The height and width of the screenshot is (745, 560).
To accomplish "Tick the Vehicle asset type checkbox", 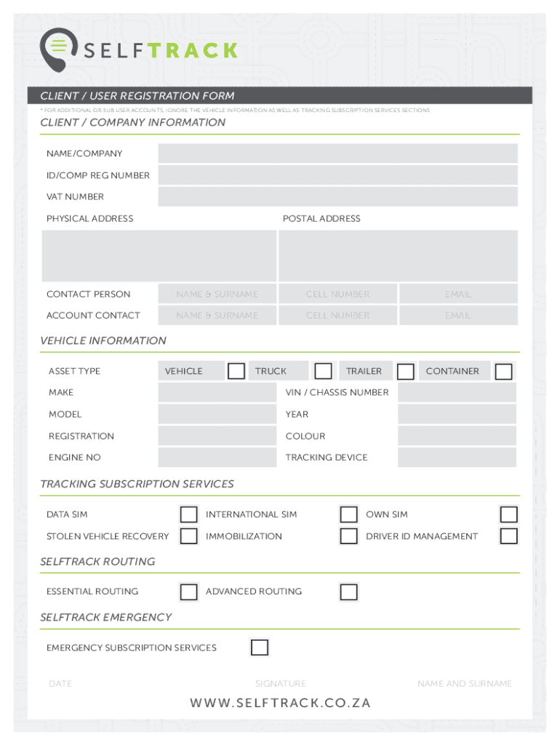I will [x=236, y=371].
